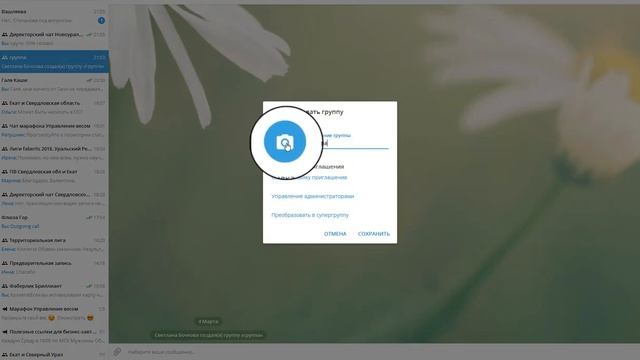Screen dimensions: 640x360
Task: Open Управление администраторами link
Action: (x=313, y=196)
